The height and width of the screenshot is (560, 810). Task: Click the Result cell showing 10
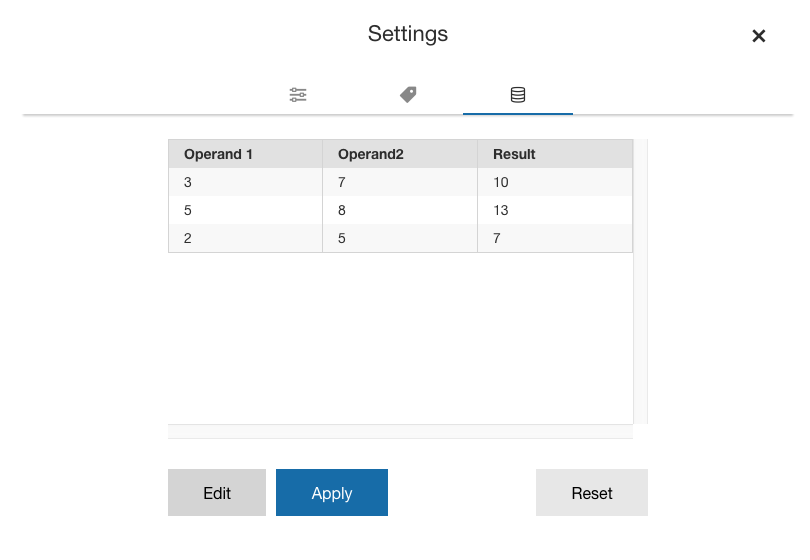click(x=555, y=182)
